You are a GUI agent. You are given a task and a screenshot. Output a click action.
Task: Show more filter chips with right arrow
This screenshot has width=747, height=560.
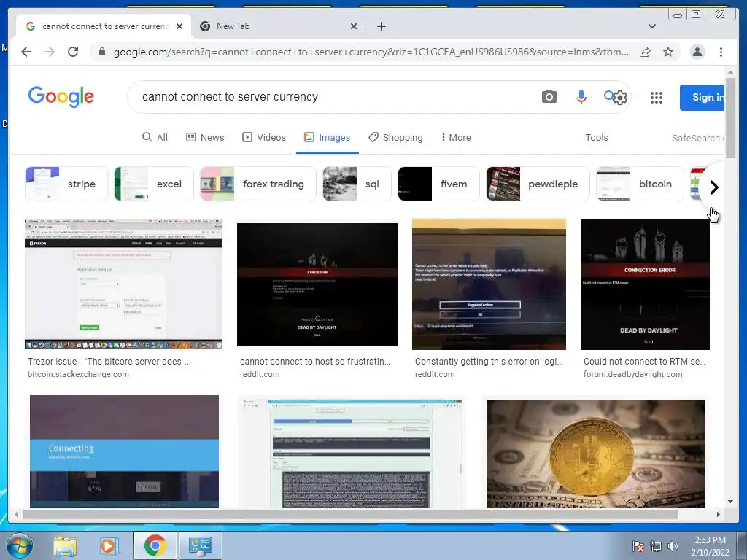click(x=713, y=187)
